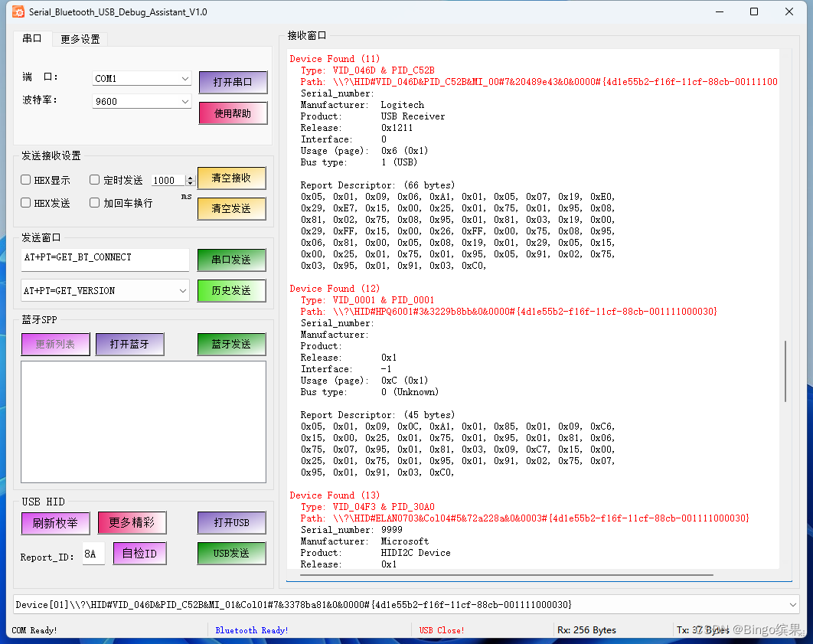Click the 历史发送 button
813x644 pixels.
point(231,290)
